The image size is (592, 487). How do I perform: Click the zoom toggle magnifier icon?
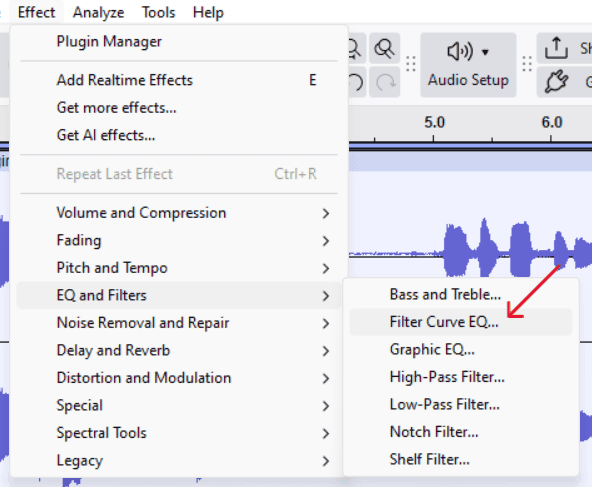tap(384, 49)
